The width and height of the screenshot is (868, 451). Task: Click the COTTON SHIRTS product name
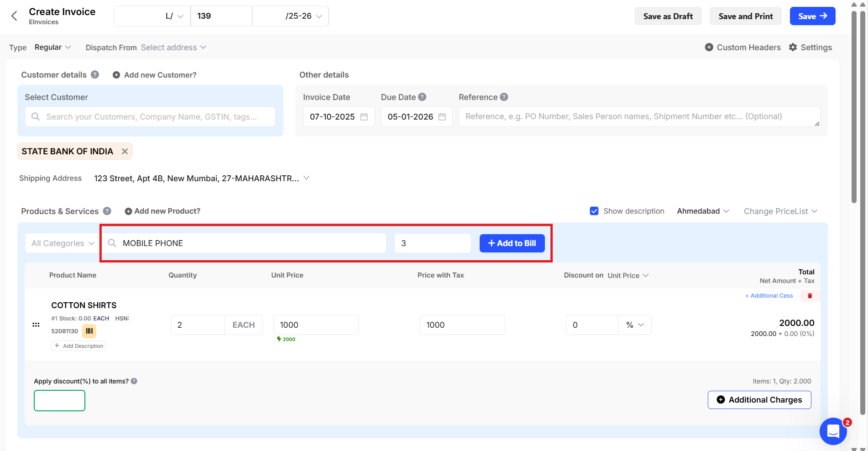pos(84,305)
